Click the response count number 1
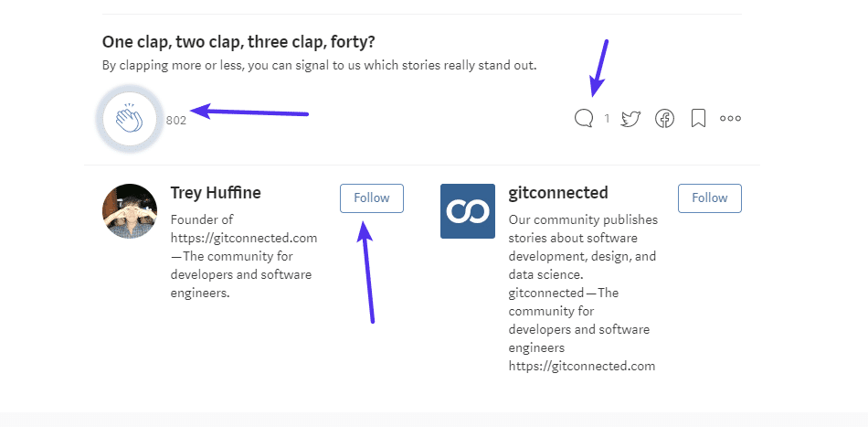 pos(607,118)
